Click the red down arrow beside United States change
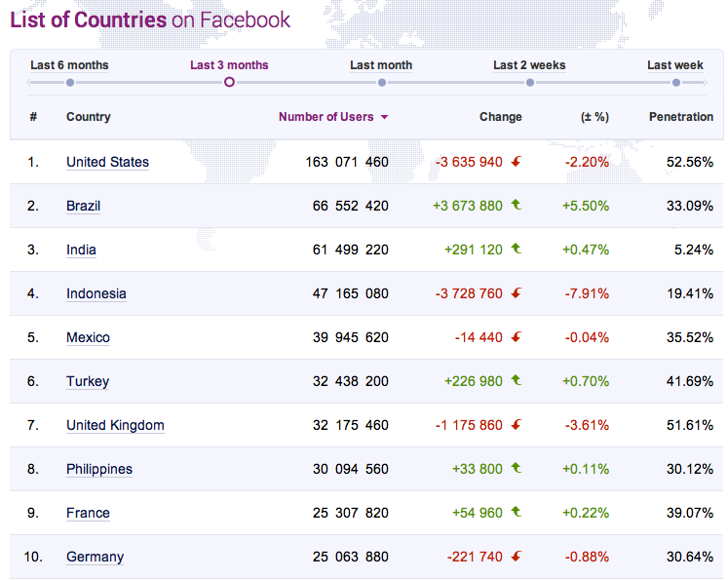This screenshot has width=728, height=580. coord(516,162)
